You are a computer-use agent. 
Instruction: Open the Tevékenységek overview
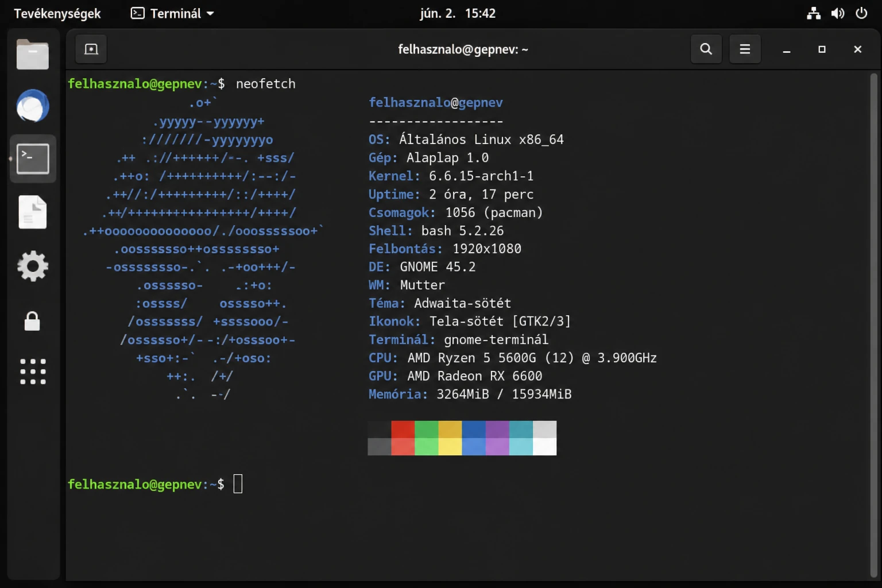(57, 13)
